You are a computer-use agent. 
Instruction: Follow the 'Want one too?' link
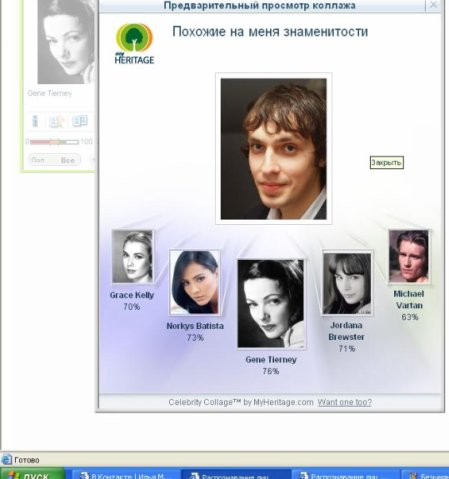344,402
